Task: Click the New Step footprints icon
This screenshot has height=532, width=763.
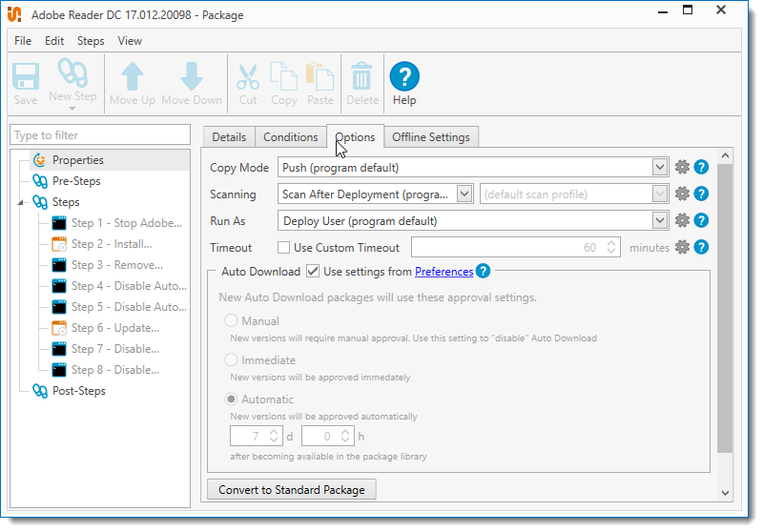Action: [72, 74]
